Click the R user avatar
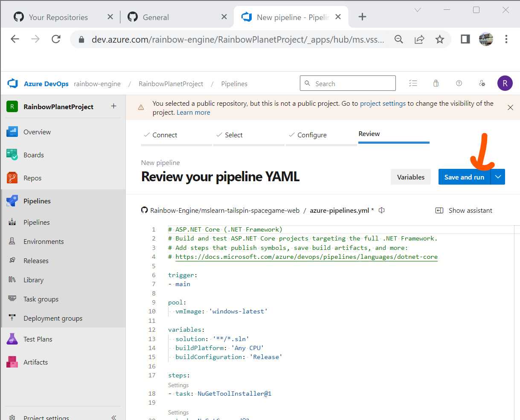 coord(505,84)
